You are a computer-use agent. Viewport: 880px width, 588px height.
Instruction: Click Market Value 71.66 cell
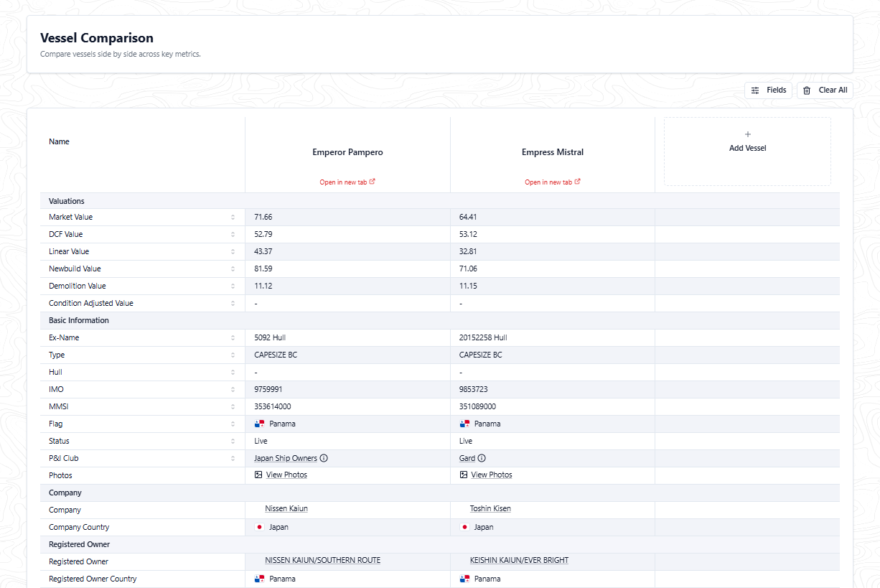[347, 217]
